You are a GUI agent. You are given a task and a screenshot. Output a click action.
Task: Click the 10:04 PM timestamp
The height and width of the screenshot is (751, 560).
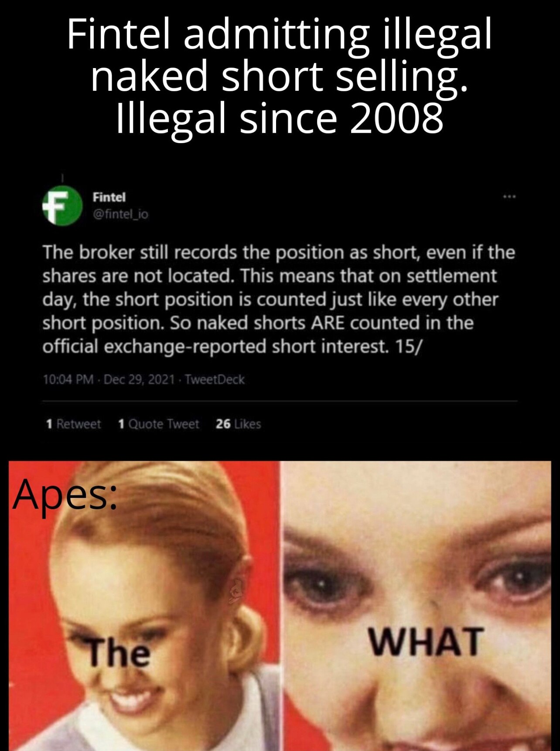[x=68, y=379]
